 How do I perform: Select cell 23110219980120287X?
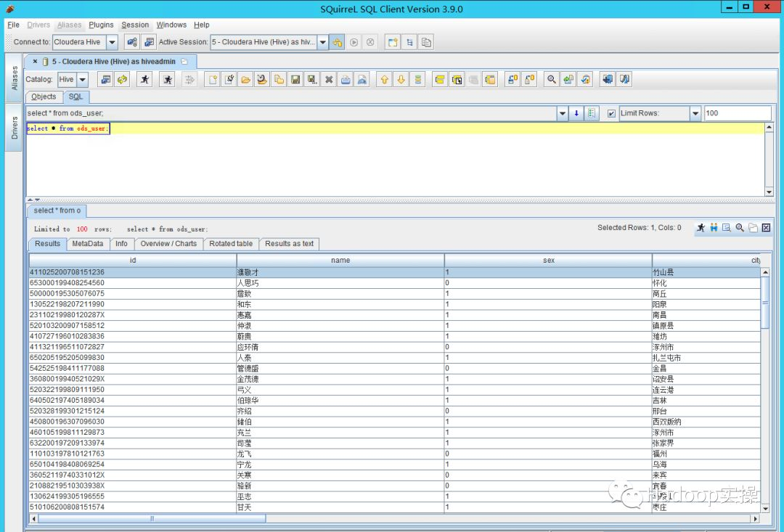pos(133,315)
